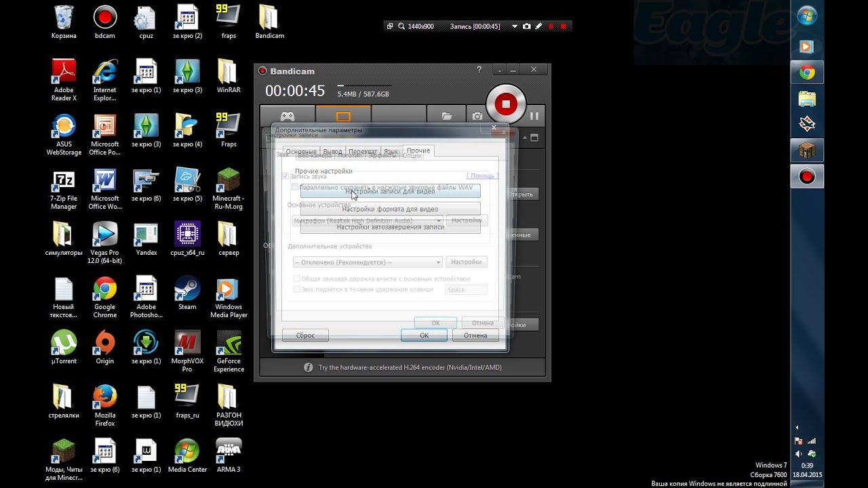
Task: Take screenshot from top recording bar camera
Action: tap(527, 26)
